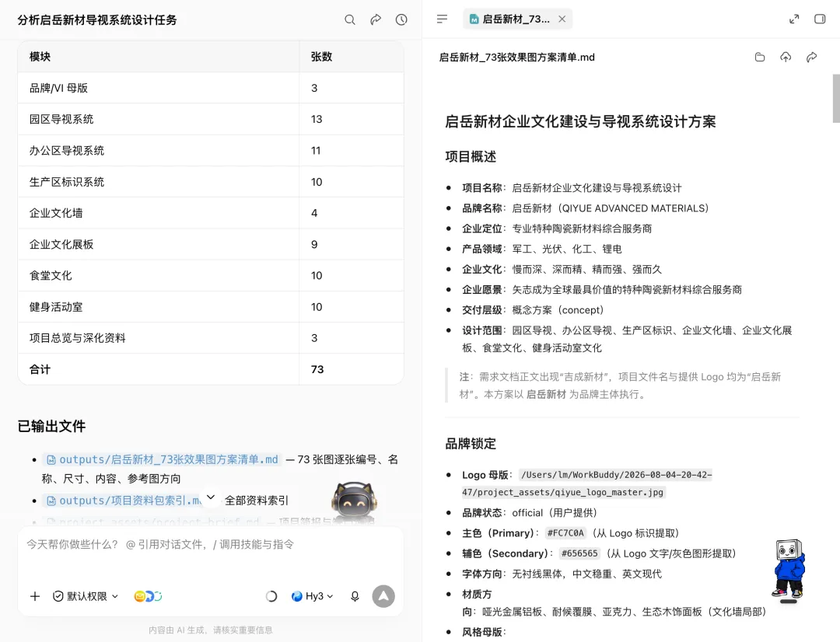The image size is (840, 642).
Task: Open outputs/启岳新材_73张效果图方案清单.md link
Action: pos(163,459)
